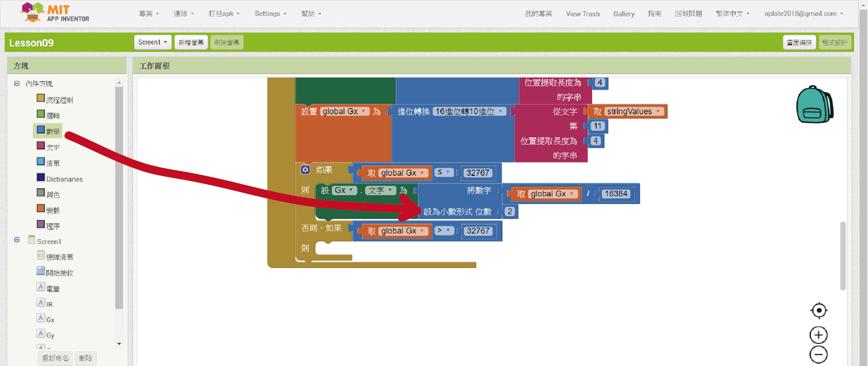Open the backpack icon in workspace
Screen dimensions: 868x366
point(814,105)
